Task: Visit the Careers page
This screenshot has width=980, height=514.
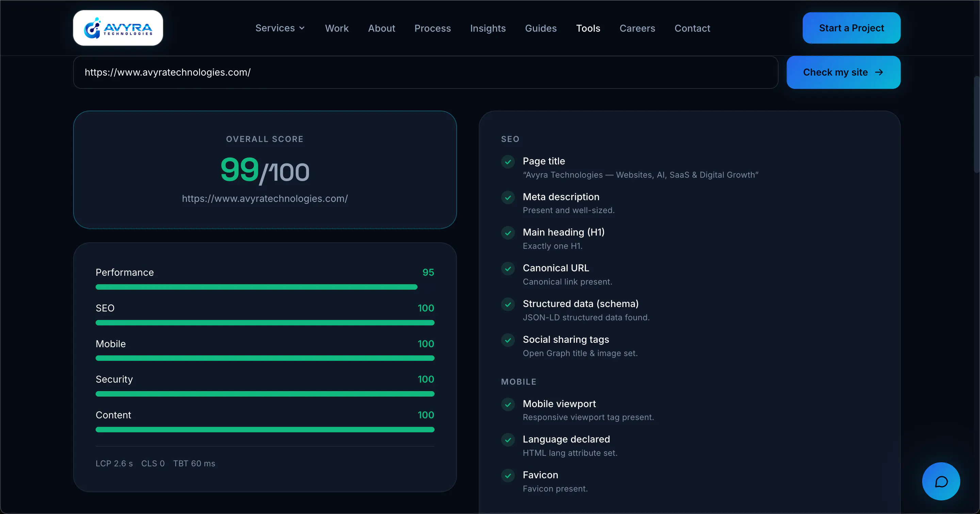Action: tap(637, 28)
